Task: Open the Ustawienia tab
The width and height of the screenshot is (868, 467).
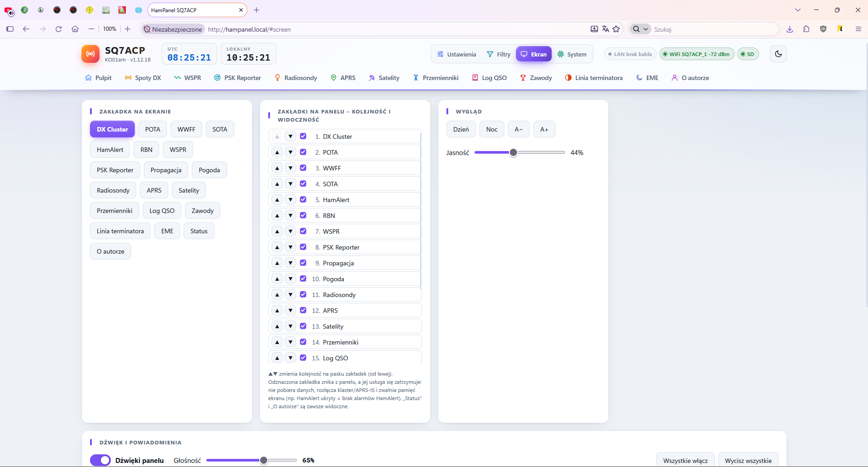Action: click(x=456, y=54)
